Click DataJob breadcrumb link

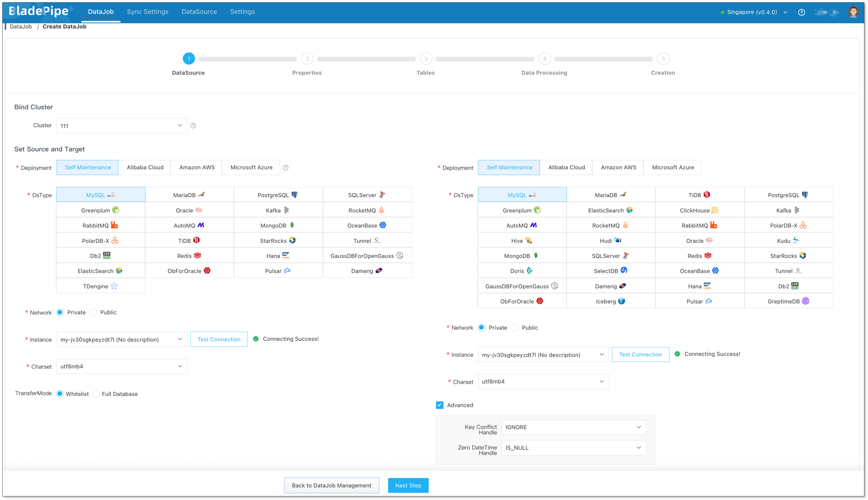coord(21,27)
